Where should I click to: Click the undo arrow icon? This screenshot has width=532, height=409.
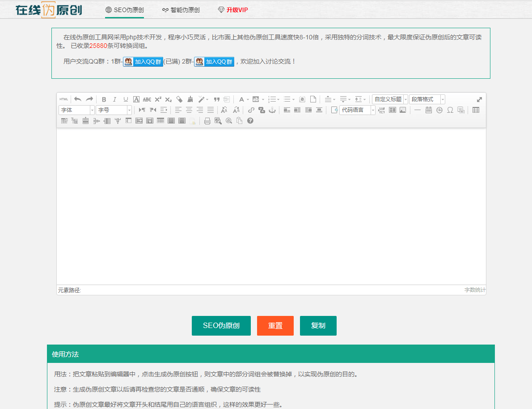coord(78,99)
